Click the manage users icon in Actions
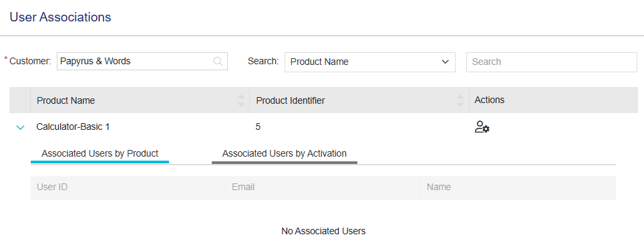Viewport: 644px width, 249px height. point(482,127)
